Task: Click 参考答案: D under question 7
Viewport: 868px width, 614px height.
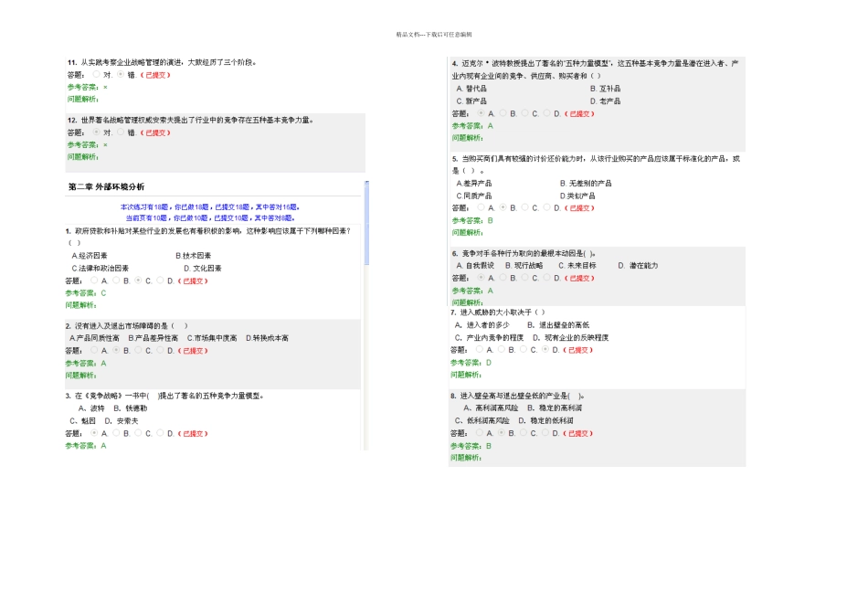Action: 471,363
